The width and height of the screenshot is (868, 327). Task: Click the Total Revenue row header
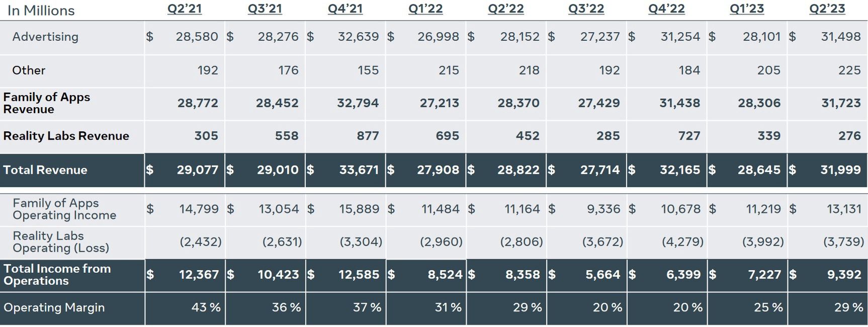pyautogui.click(x=45, y=170)
